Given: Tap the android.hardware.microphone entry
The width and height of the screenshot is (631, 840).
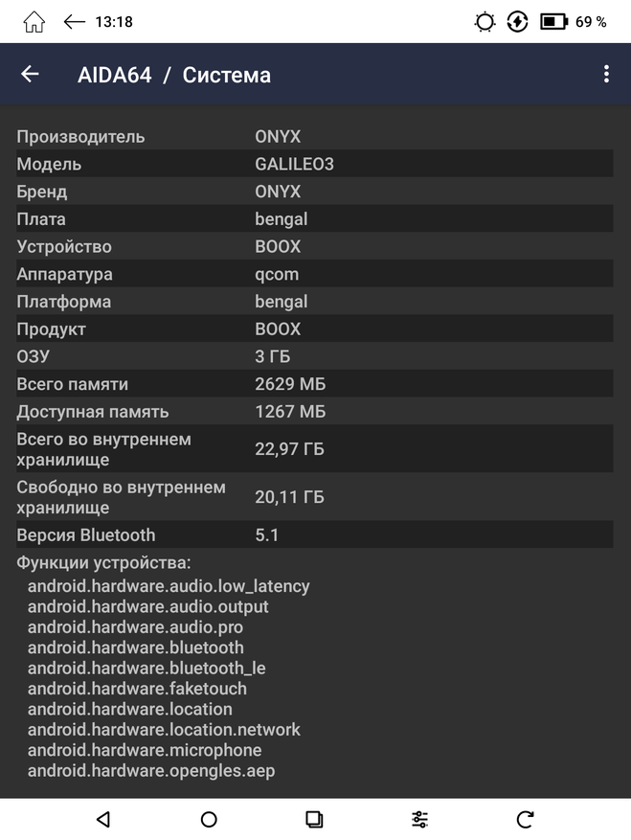Looking at the screenshot, I should tap(145, 750).
